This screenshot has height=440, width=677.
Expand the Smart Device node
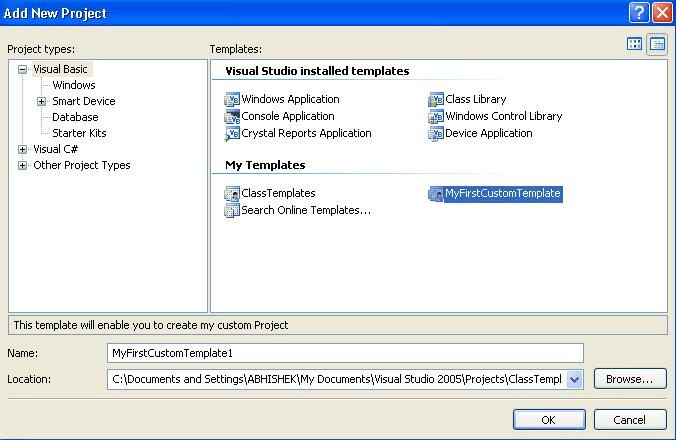42,101
